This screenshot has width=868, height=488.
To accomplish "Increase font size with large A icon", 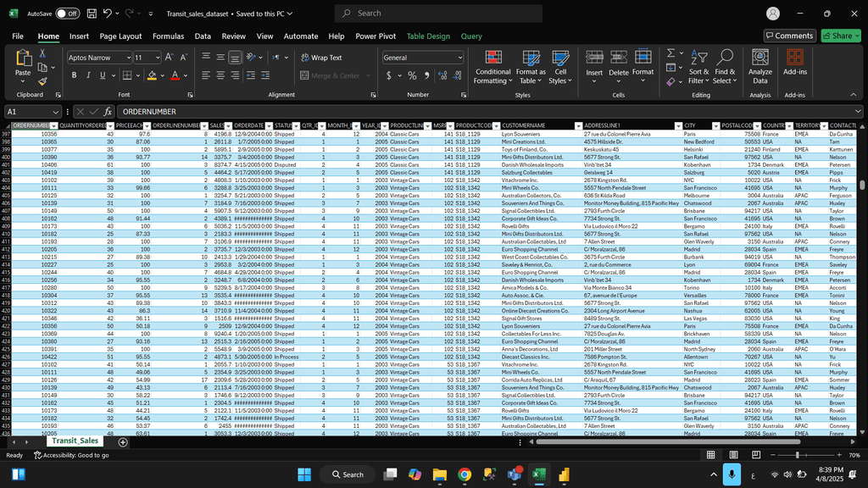I will pyautogui.click(x=170, y=57).
